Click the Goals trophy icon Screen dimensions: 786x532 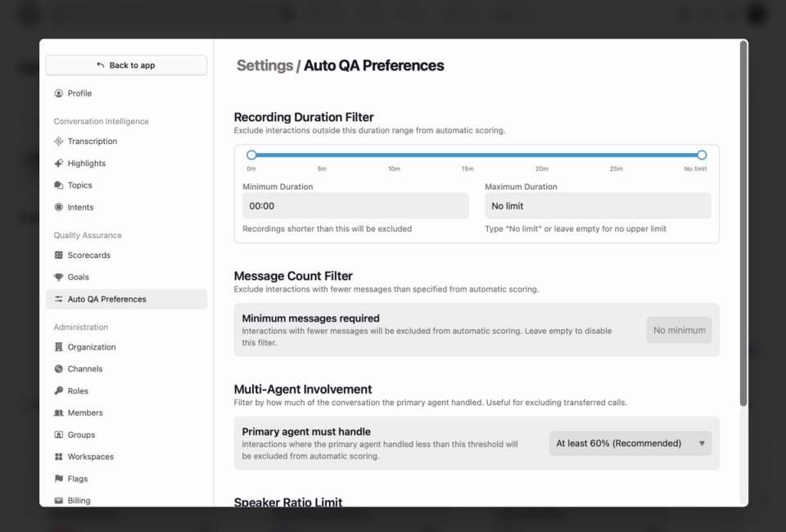click(57, 277)
